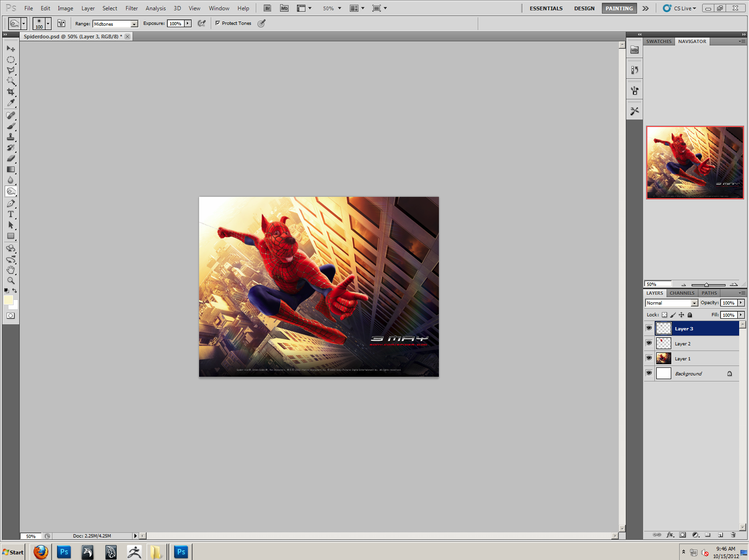749x560 pixels.
Task: Add a layer mask
Action: (682, 535)
